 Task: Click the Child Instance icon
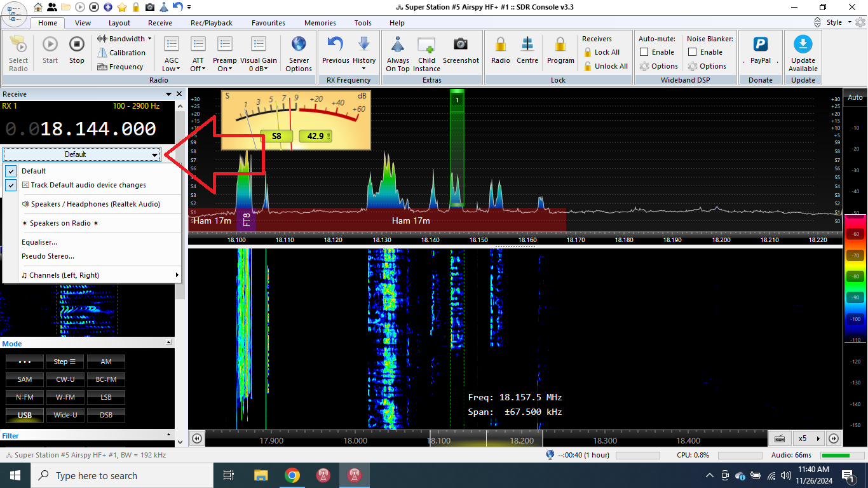[x=426, y=45]
